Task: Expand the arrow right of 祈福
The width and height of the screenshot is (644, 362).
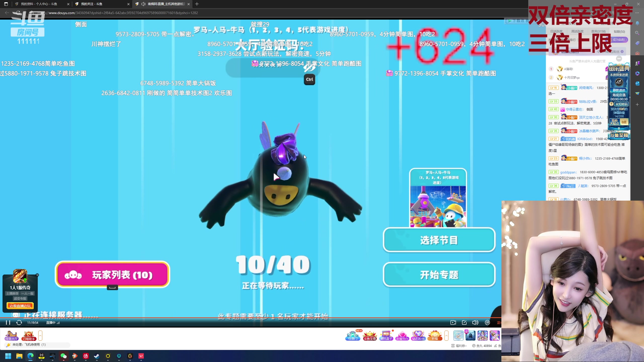Action: (x=447, y=336)
